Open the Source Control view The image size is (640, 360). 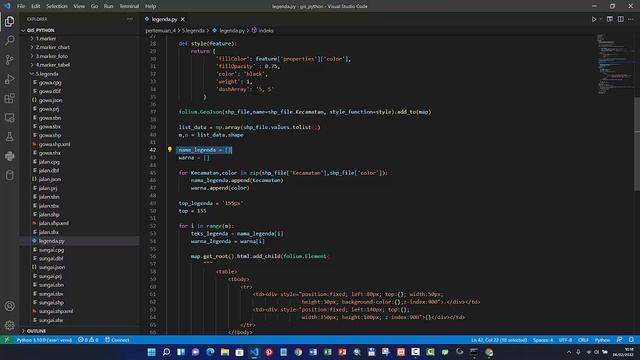pyautogui.click(x=9, y=60)
